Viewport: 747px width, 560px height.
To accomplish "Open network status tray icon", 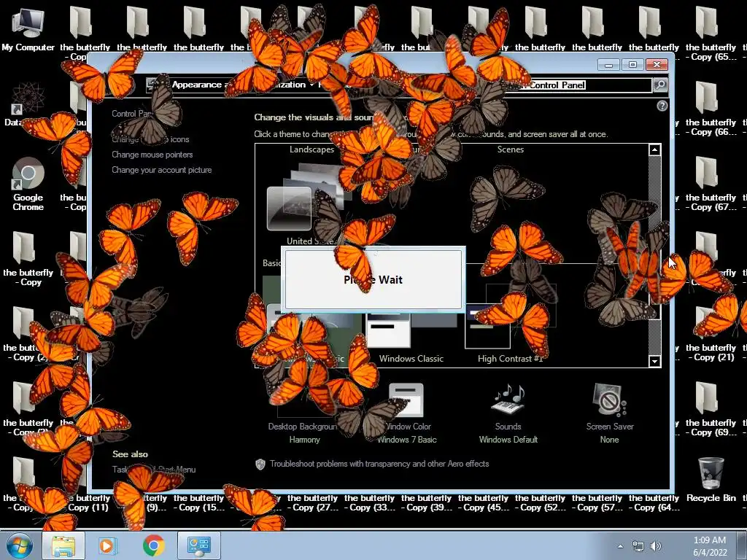I will (x=638, y=546).
